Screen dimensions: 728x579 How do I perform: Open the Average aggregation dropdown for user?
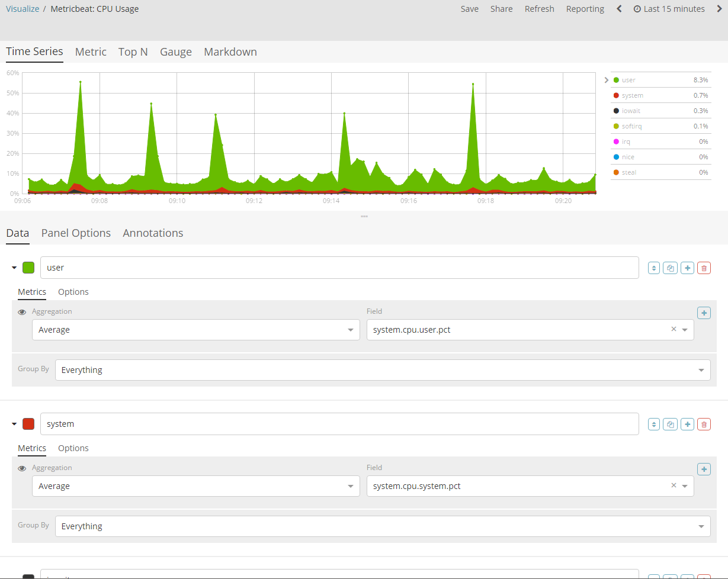click(x=195, y=330)
